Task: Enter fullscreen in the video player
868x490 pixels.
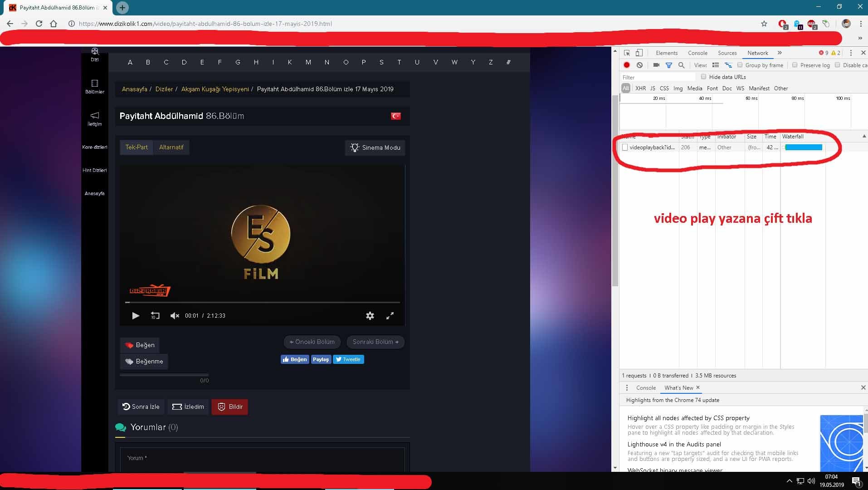Action: (x=390, y=316)
